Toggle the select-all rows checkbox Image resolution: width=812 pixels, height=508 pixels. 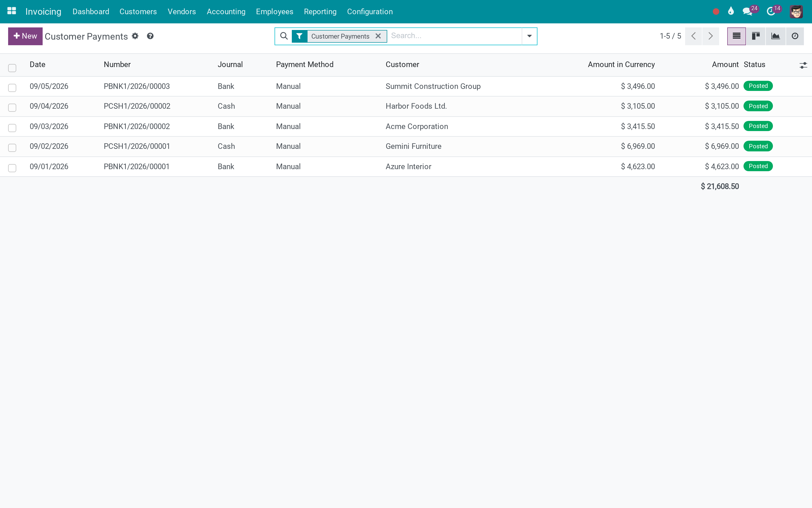click(12, 68)
